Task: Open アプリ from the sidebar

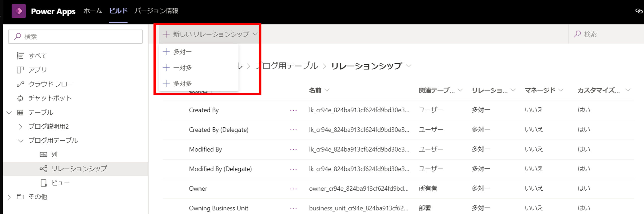Action: [37, 70]
